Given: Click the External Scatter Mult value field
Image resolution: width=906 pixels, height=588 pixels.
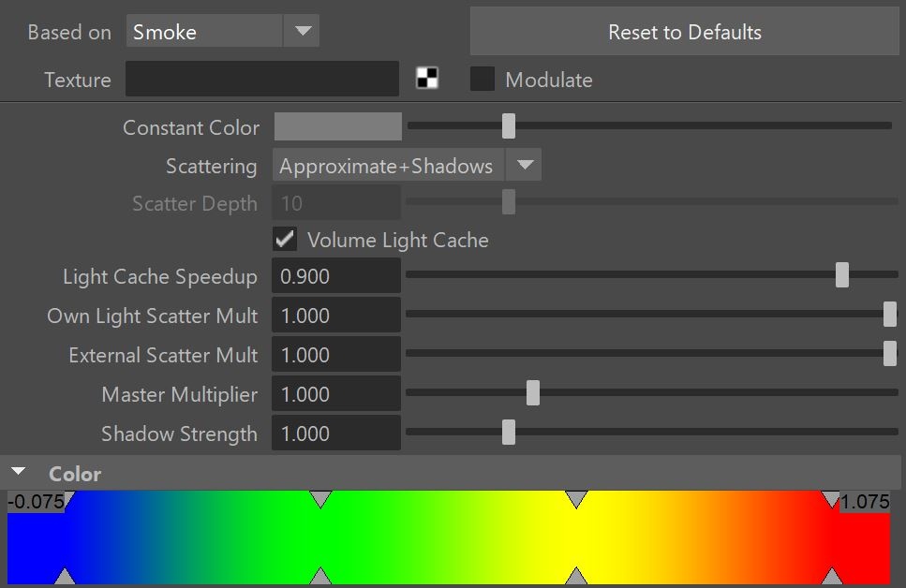Looking at the screenshot, I should tap(336, 354).
